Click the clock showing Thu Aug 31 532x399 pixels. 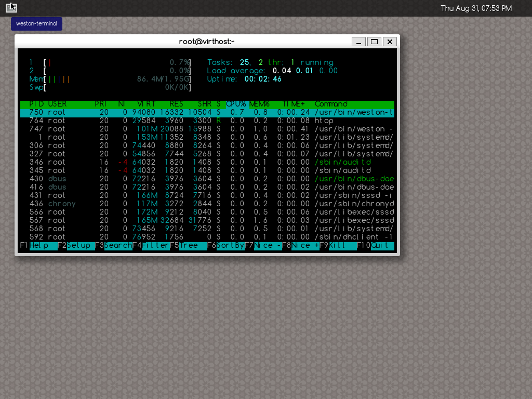[x=475, y=8]
